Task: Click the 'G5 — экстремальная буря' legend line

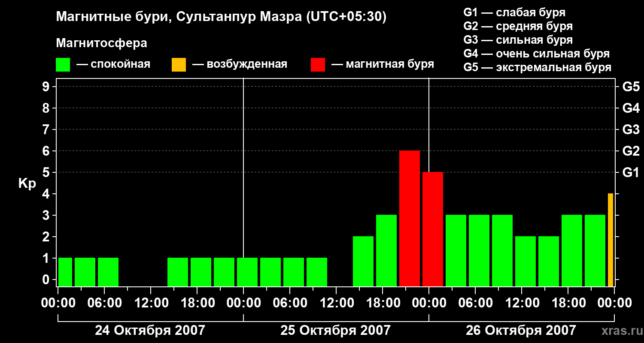Action: tap(538, 67)
